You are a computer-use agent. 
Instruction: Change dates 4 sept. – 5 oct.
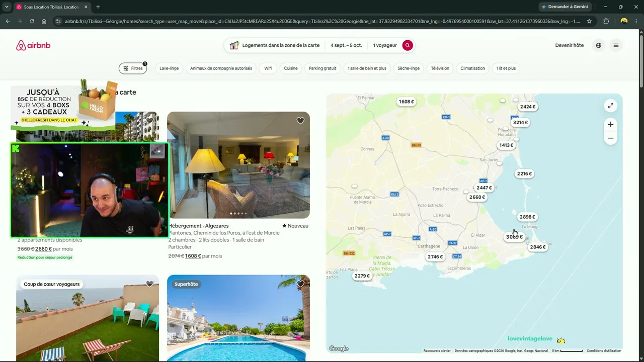coord(346,45)
